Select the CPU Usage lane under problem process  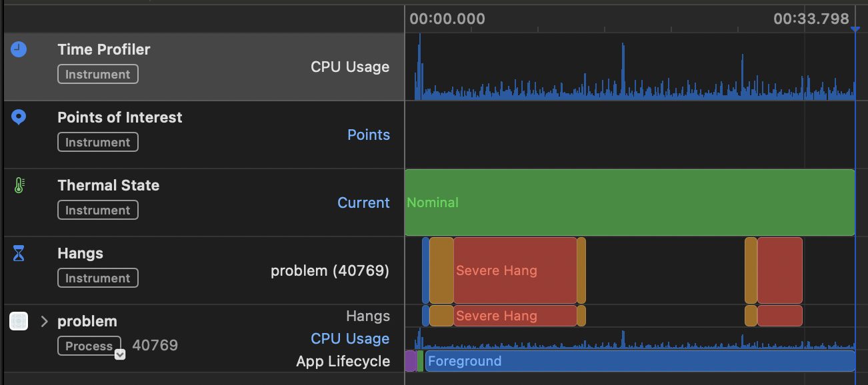[350, 338]
